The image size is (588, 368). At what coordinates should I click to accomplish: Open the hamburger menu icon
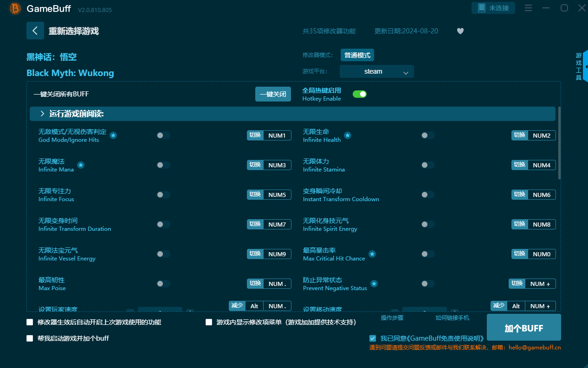pyautogui.click(x=528, y=8)
